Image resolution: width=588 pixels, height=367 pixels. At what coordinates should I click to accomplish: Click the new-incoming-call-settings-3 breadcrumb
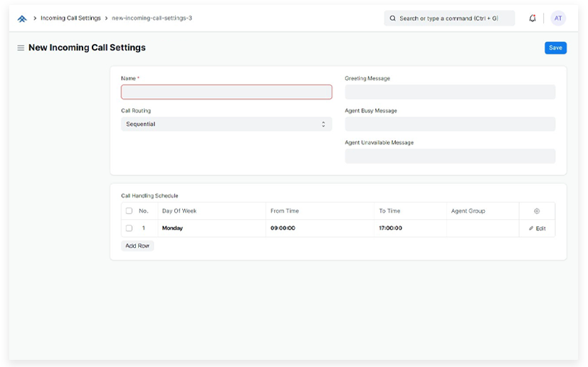coord(152,18)
